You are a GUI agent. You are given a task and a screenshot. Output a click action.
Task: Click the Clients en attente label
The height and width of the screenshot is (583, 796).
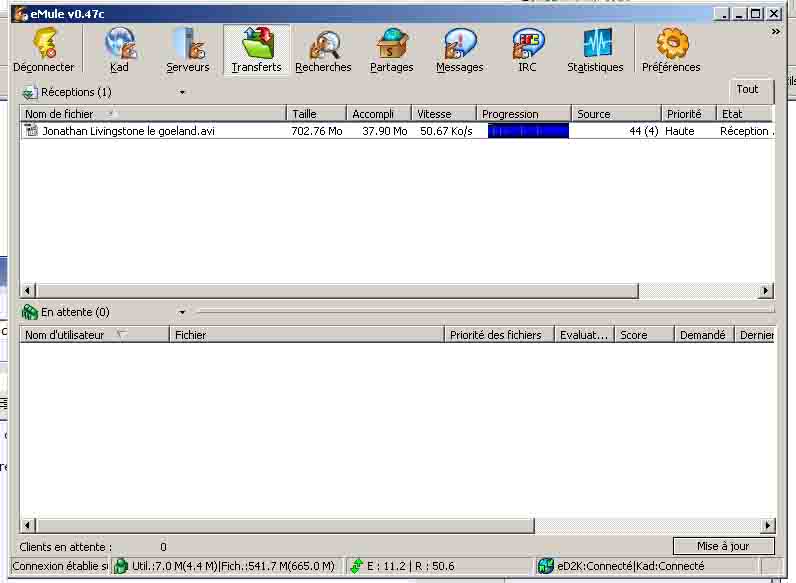tap(65, 547)
